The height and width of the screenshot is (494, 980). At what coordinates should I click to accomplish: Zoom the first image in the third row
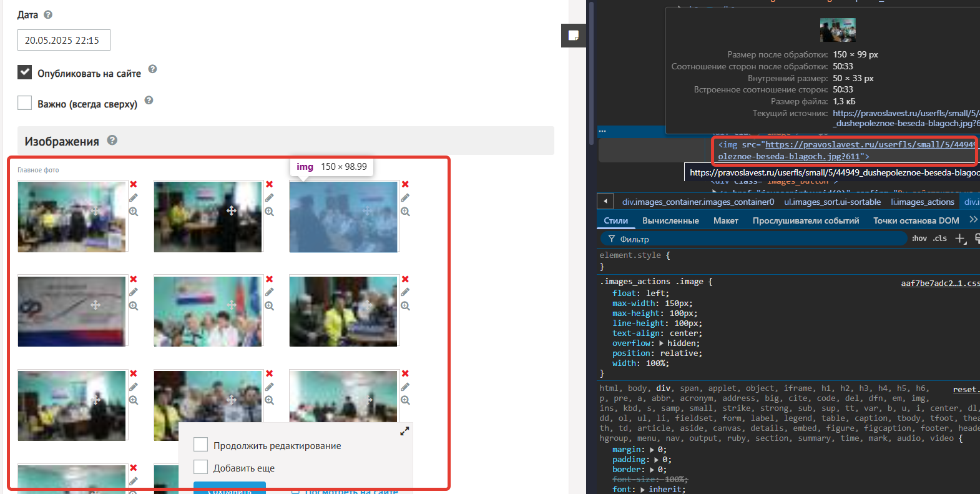click(x=134, y=400)
